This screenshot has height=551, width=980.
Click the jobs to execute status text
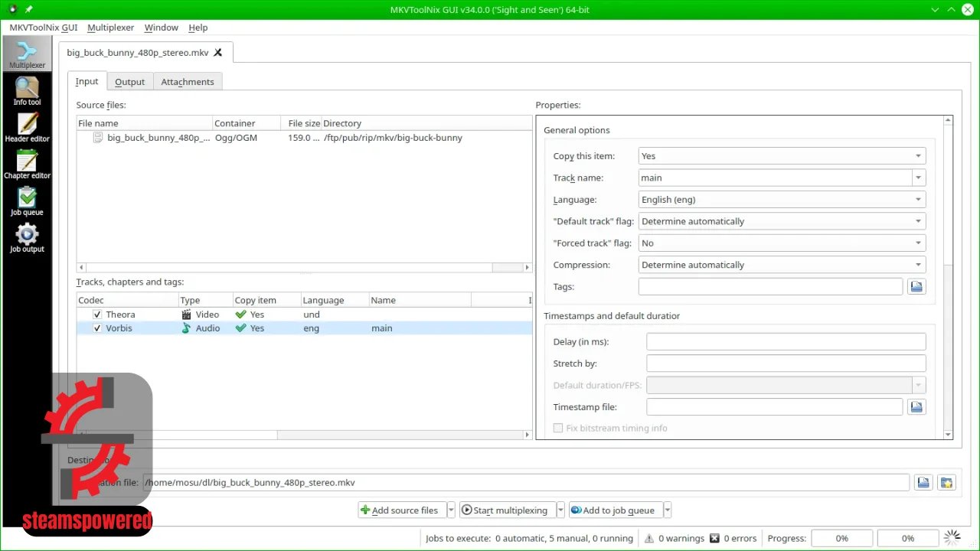[530, 538]
